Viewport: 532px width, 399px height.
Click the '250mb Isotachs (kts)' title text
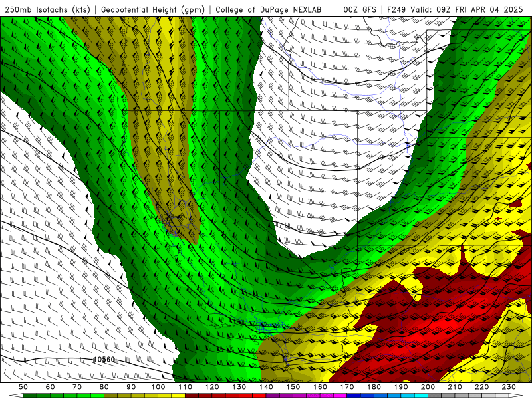click(x=47, y=10)
